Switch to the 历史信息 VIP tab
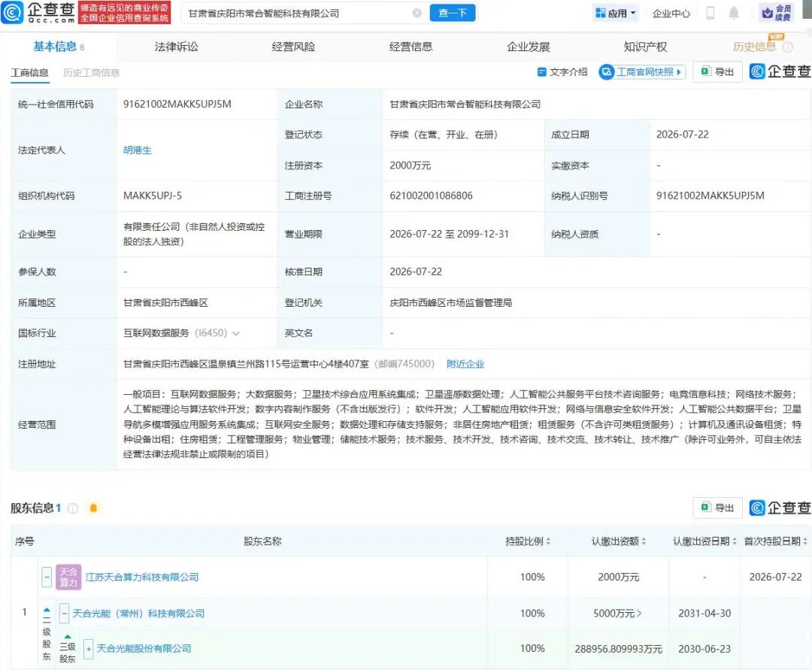 [755, 47]
